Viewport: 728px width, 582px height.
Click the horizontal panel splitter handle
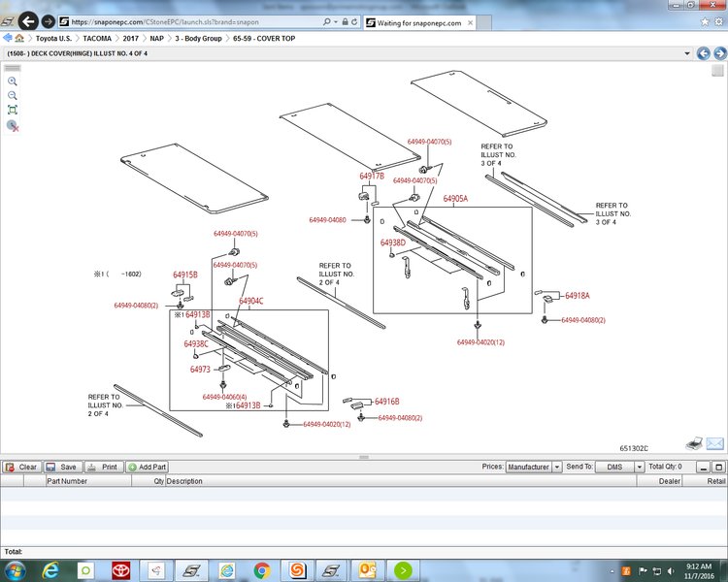364,457
